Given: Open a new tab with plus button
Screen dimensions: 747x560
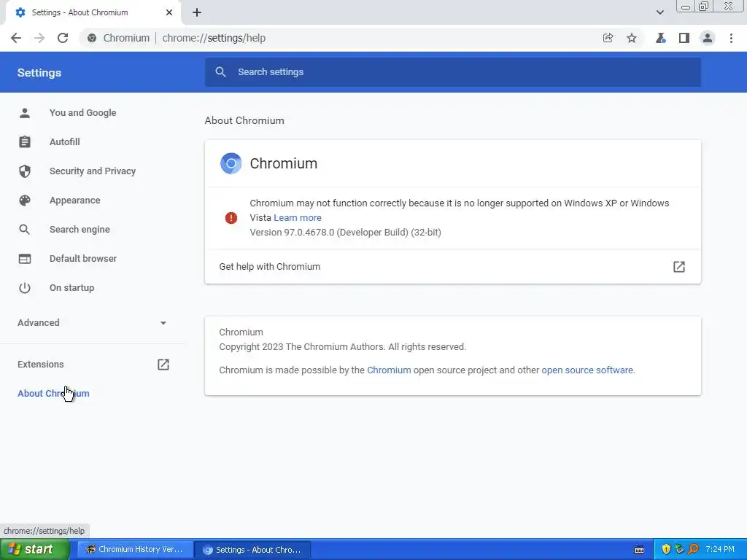Looking at the screenshot, I should point(197,12).
